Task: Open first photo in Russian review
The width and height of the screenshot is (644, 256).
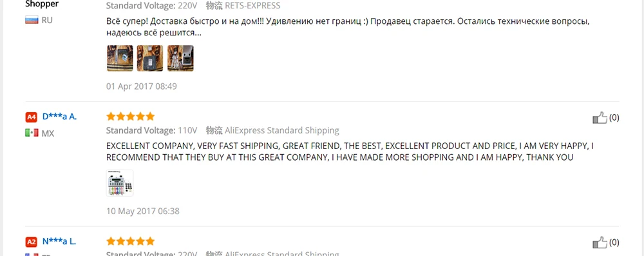Action: click(120, 58)
